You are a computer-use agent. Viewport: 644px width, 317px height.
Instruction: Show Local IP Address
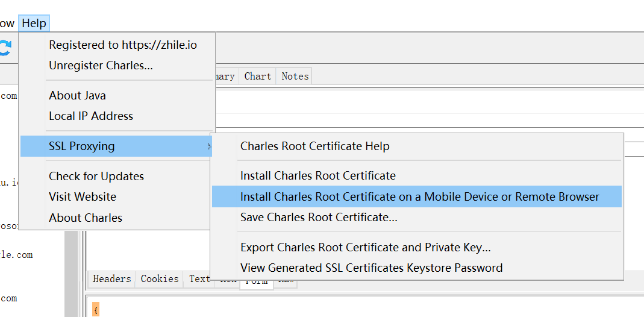point(91,116)
